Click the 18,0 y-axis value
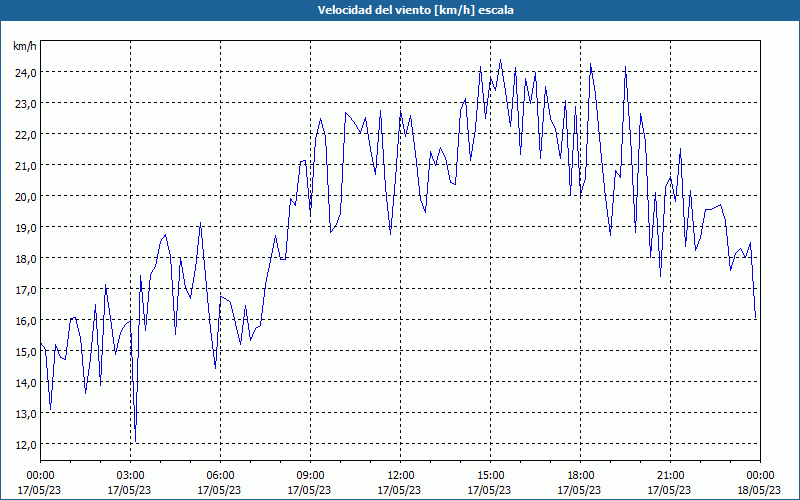This screenshot has width=800, height=500. coord(26,259)
